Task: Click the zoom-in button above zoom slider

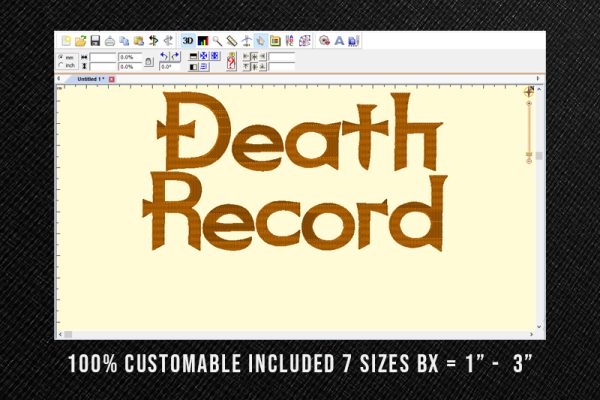Action: [x=529, y=104]
